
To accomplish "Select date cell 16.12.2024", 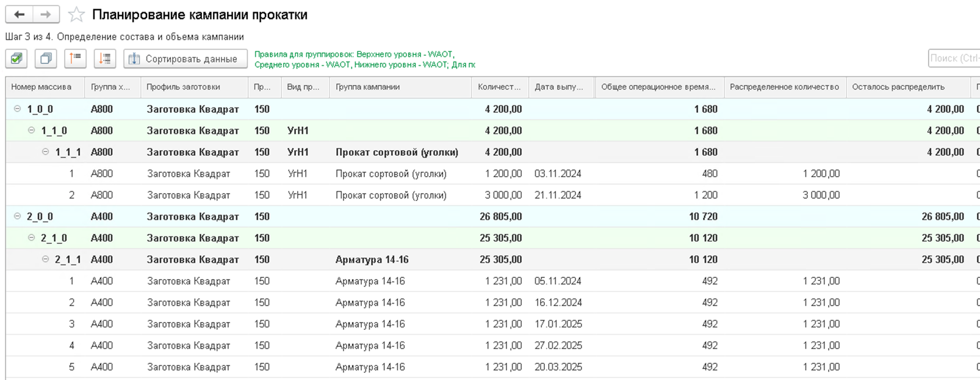I will pyautogui.click(x=558, y=302).
